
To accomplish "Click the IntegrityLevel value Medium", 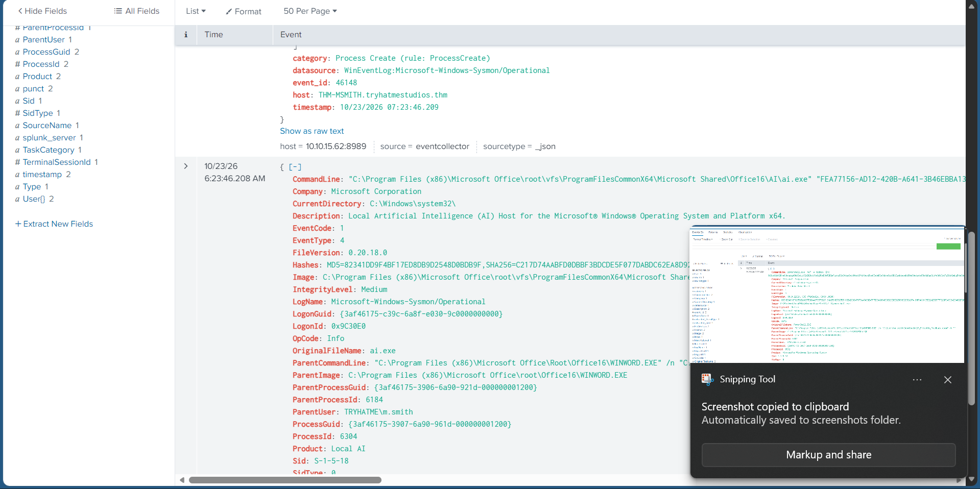I will point(374,289).
